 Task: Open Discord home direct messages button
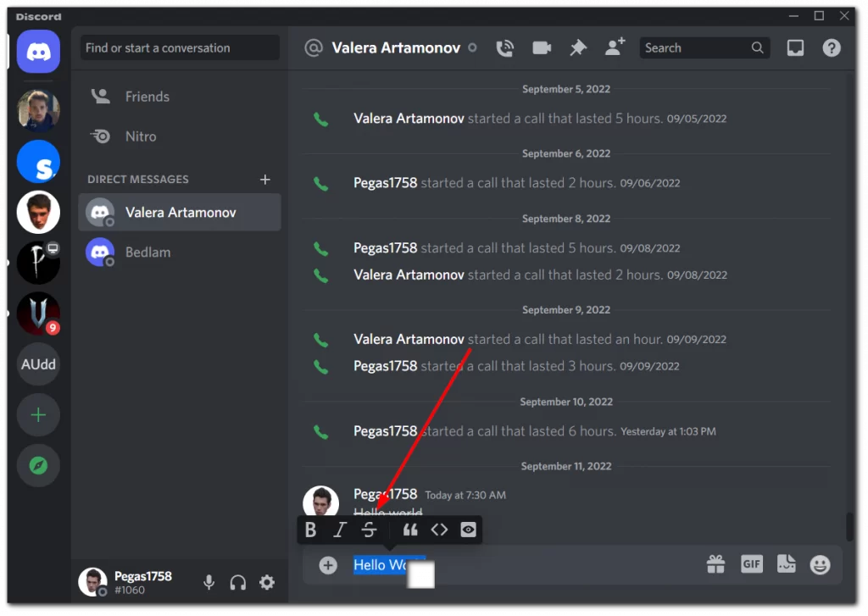coord(38,52)
